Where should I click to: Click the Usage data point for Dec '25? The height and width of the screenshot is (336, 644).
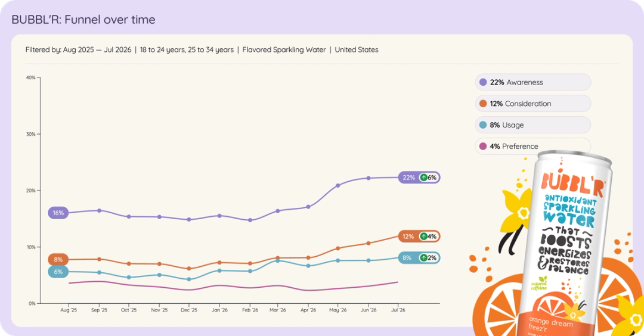pyautogui.click(x=189, y=279)
